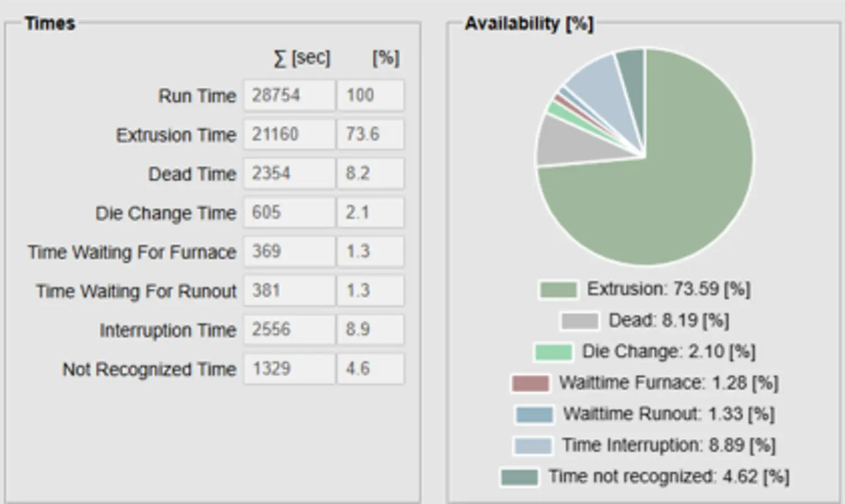Click the Run Time seconds field
The image size is (845, 504).
pos(289,95)
